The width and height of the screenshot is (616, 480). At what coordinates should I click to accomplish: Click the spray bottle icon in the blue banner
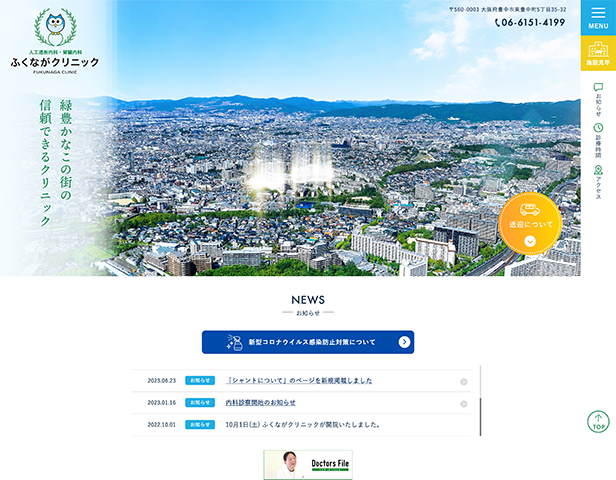coord(235,342)
